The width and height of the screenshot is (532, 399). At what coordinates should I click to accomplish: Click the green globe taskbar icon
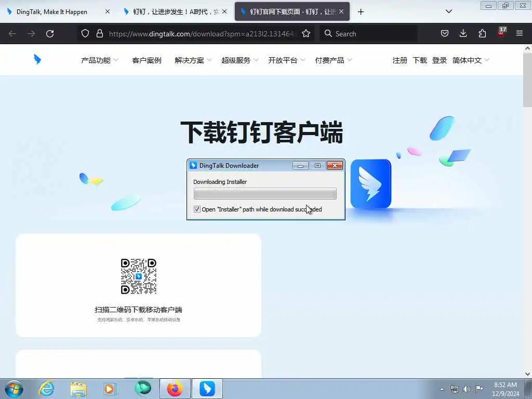[x=142, y=389]
